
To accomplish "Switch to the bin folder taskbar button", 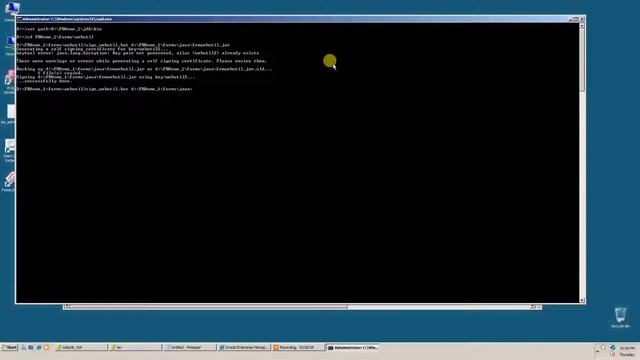I will coord(136,347).
